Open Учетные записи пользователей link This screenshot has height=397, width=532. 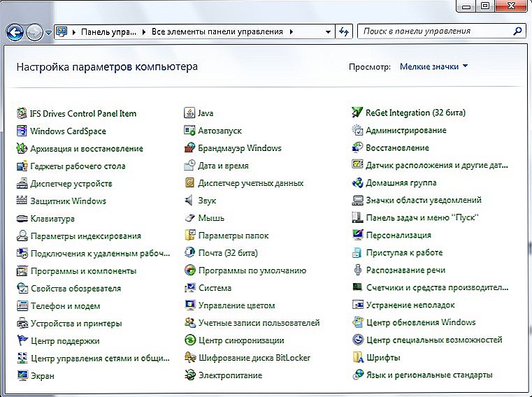pos(259,323)
